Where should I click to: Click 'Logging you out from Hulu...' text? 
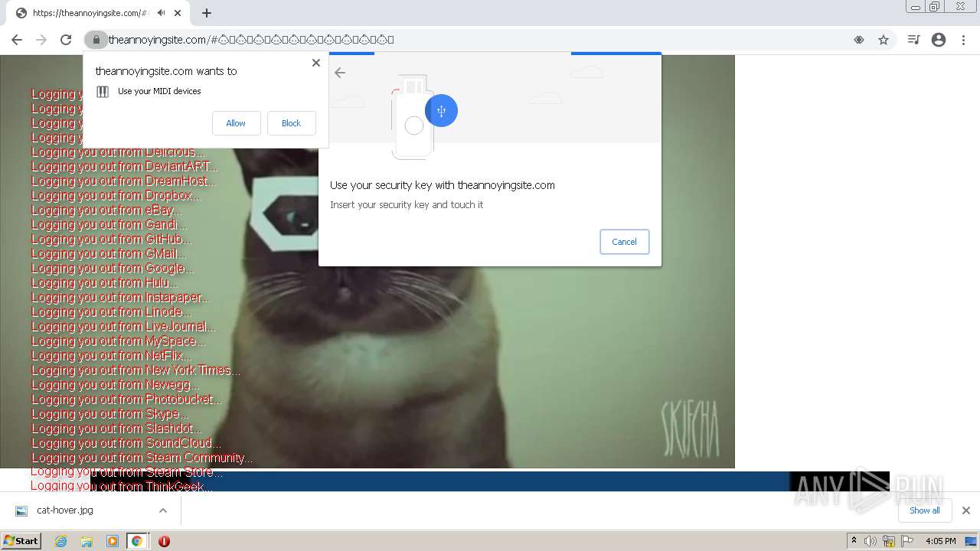click(104, 283)
